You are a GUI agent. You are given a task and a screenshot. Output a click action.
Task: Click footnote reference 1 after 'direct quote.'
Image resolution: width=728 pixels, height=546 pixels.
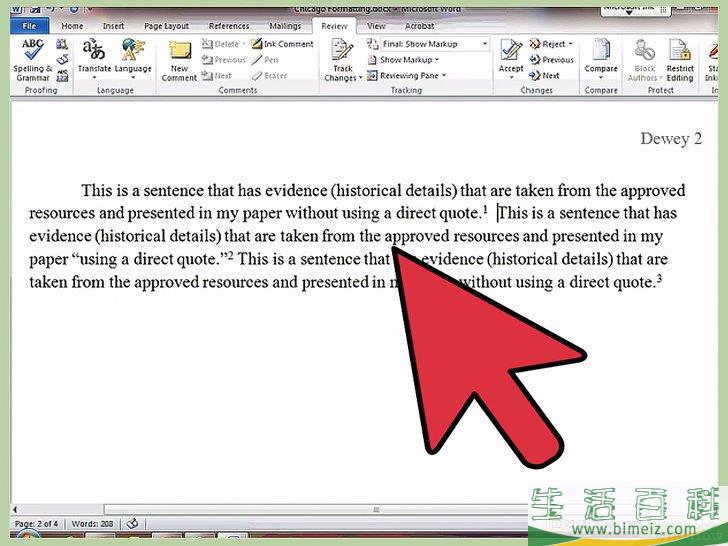coord(485,209)
